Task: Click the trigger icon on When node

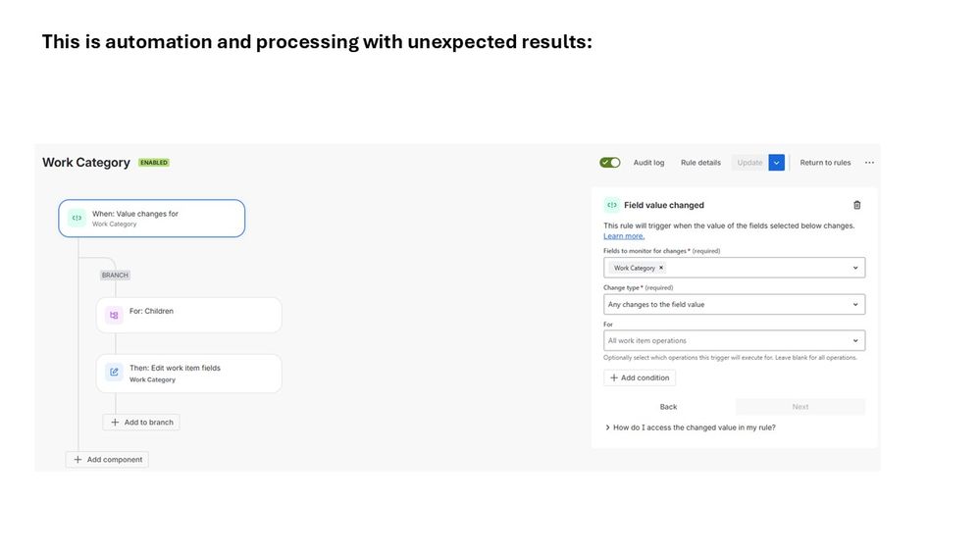Action: pyautogui.click(x=77, y=218)
